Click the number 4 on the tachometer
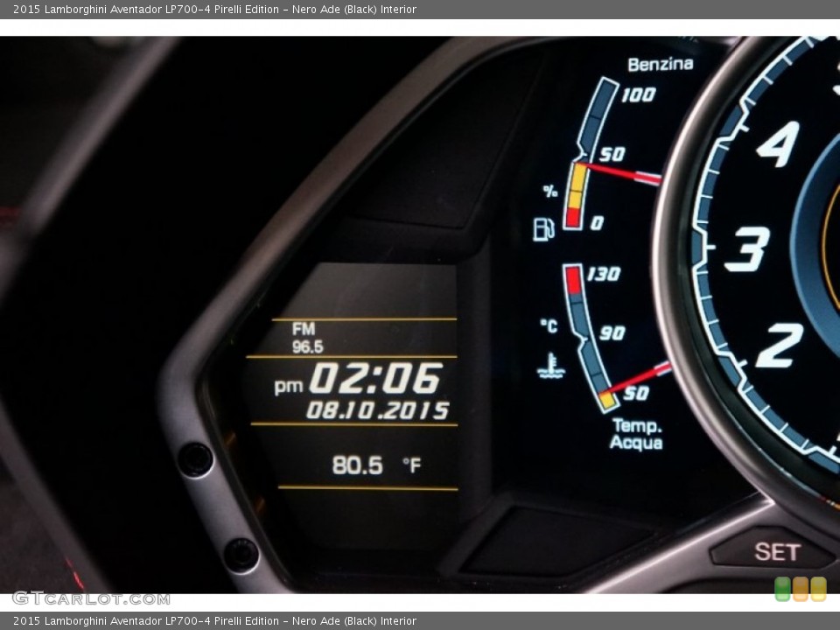 pos(778,143)
